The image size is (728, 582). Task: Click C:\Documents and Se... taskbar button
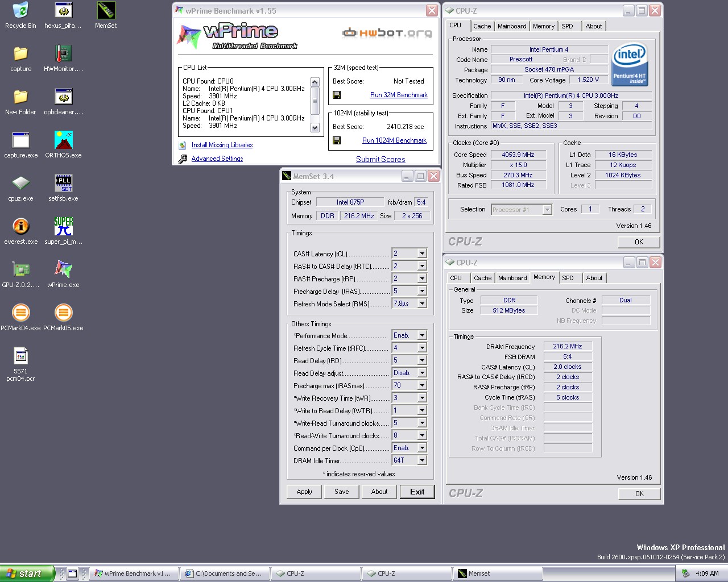click(225, 573)
